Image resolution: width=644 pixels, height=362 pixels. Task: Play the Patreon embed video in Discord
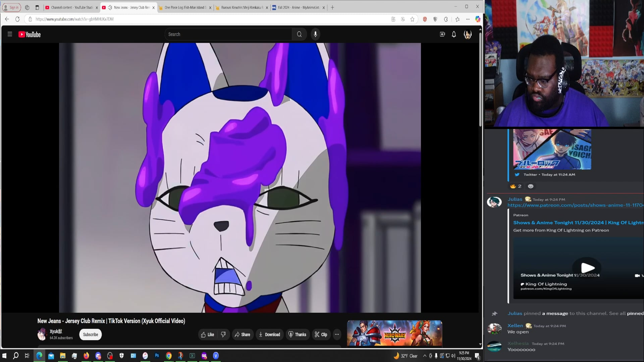point(588,268)
